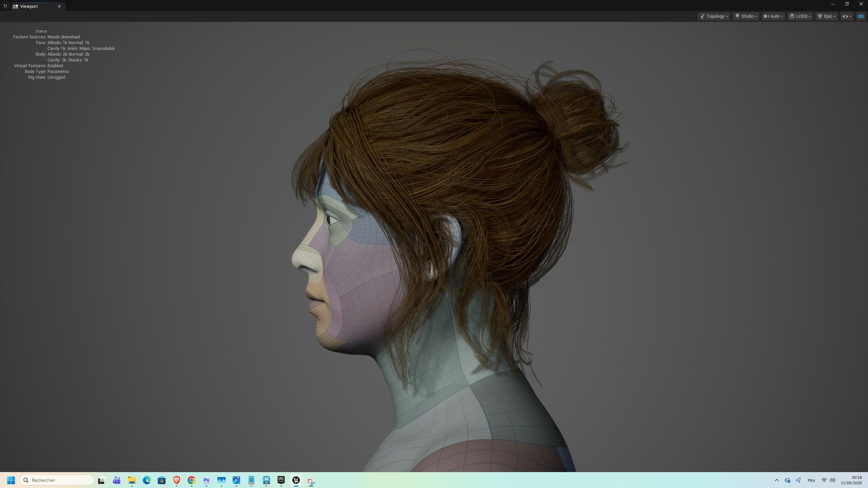This screenshot has height=488, width=868.
Task: Click the Rechercher search field
Action: [x=57, y=480]
